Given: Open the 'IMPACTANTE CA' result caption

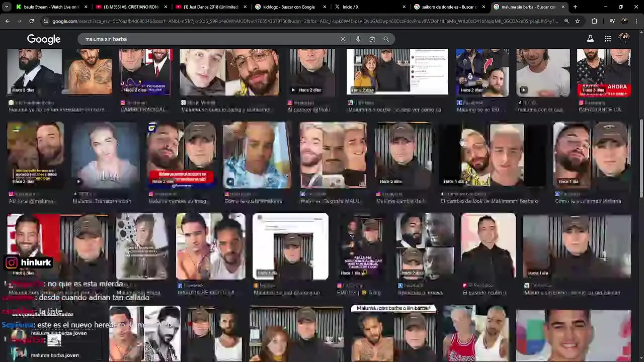Looking at the screenshot, I should point(600,110).
